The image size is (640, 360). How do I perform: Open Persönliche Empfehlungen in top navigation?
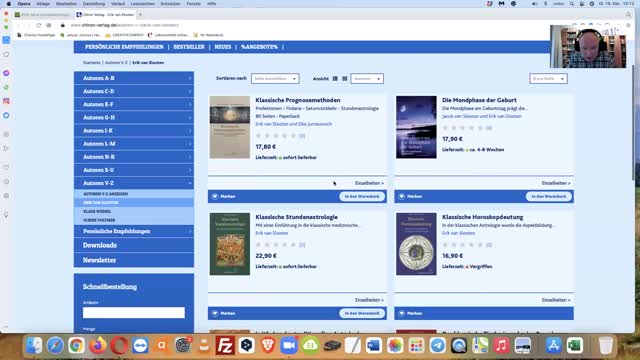coord(124,47)
